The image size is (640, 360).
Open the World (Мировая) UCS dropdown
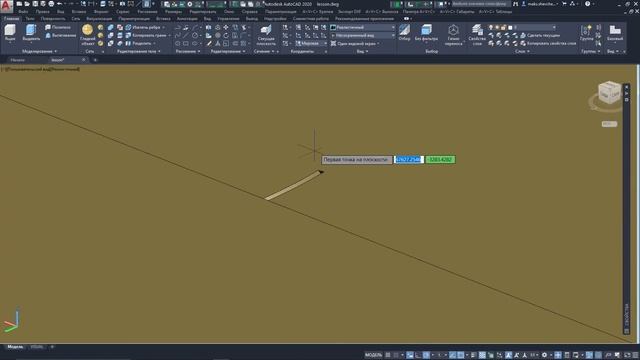click(311, 43)
